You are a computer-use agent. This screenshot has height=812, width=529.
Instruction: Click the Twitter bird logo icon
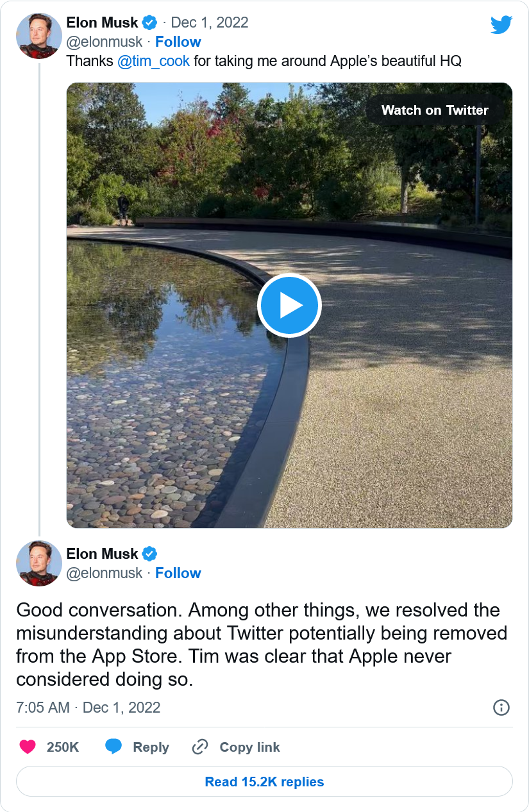[501, 25]
